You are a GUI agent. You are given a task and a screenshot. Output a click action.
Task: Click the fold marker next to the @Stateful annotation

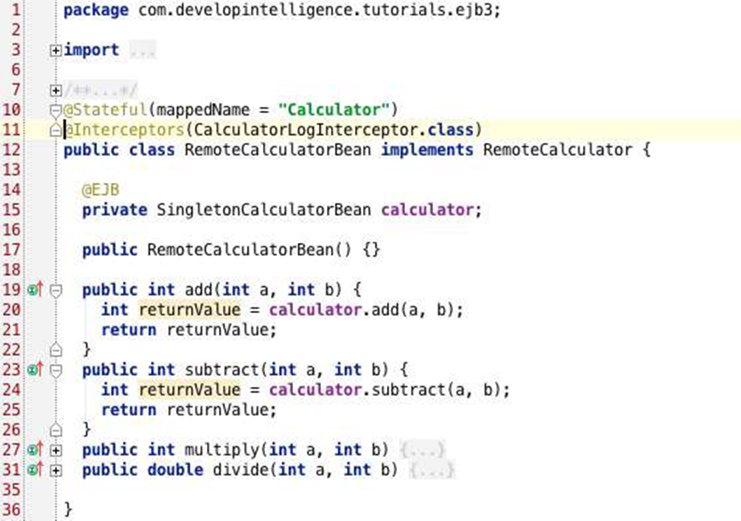coord(55,110)
